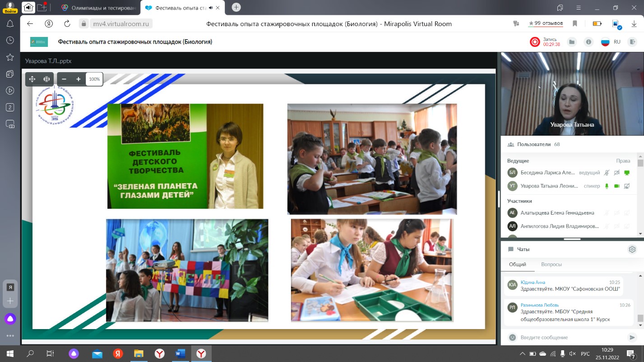The image size is (644, 362).
Task: Open Windows Start menu
Action: [x=9, y=353]
